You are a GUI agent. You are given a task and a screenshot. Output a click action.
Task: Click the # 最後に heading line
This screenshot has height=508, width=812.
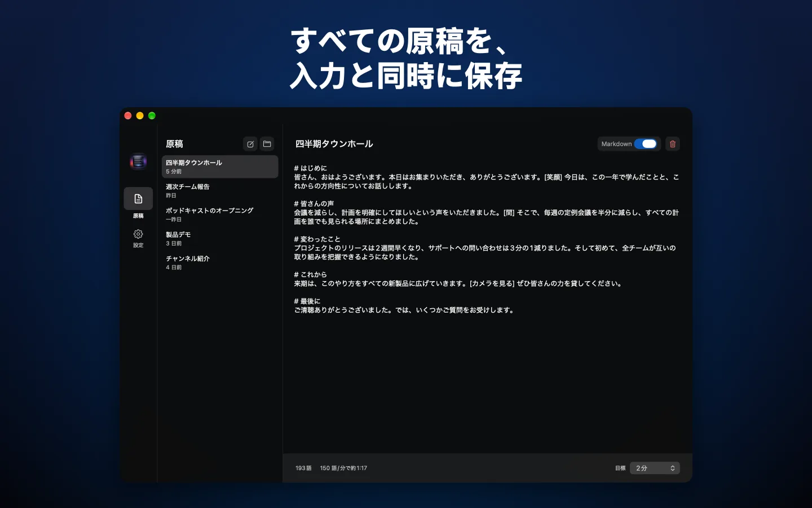point(307,301)
